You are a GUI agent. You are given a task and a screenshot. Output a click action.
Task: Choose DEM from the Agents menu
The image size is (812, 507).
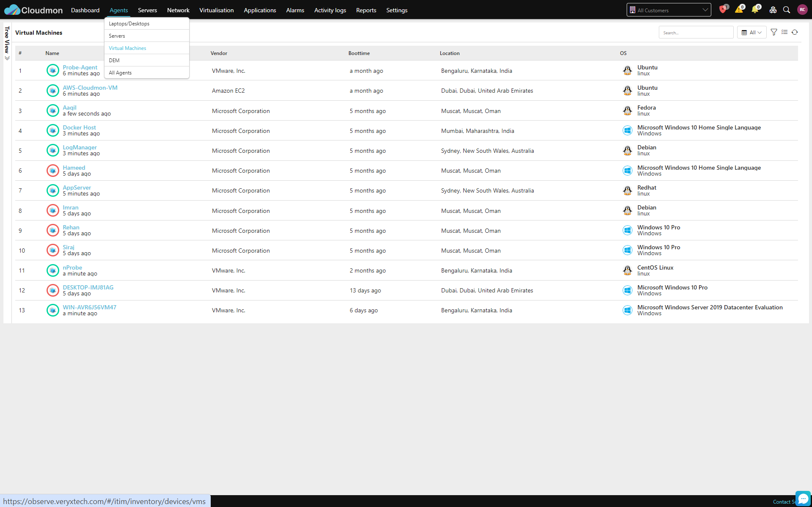146,61
